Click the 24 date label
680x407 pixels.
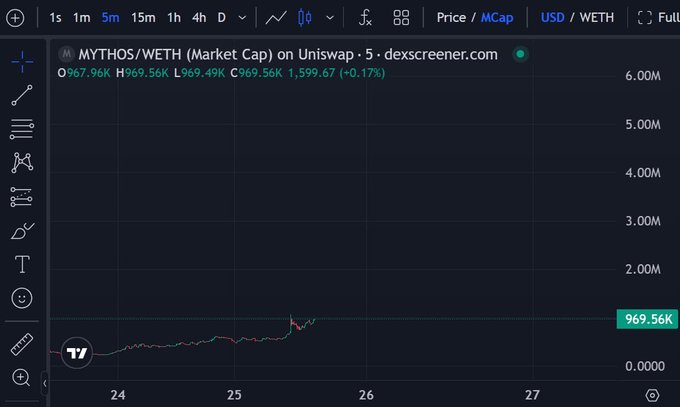(x=118, y=395)
